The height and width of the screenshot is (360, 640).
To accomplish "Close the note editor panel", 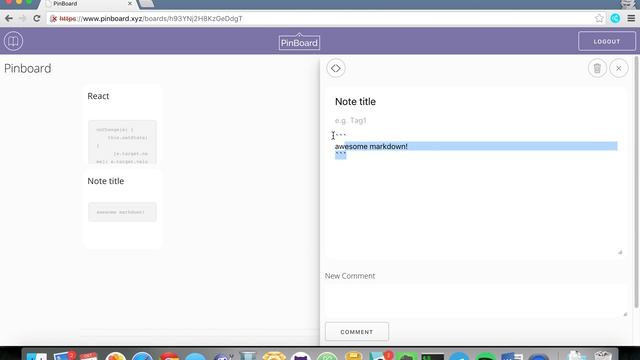I will (619, 68).
